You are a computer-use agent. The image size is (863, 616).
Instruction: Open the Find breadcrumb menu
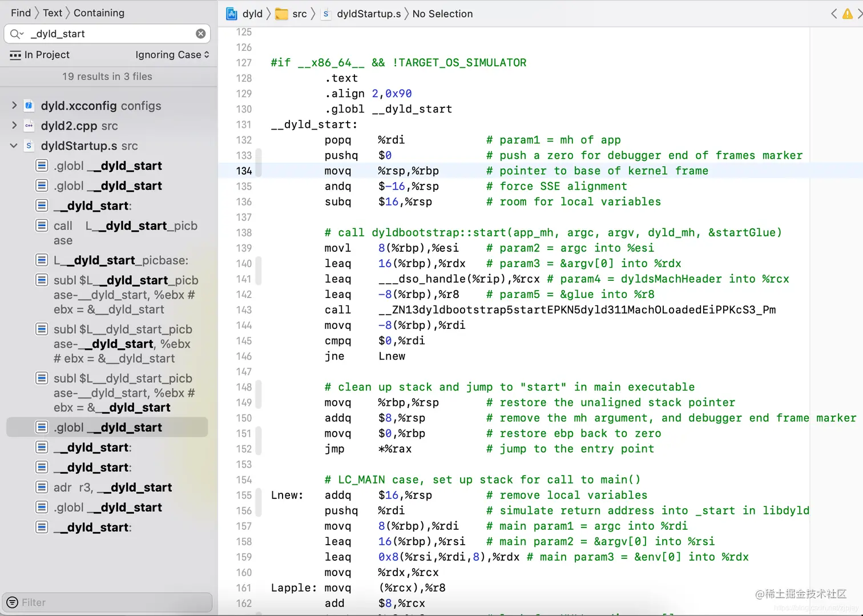pyautogui.click(x=21, y=13)
